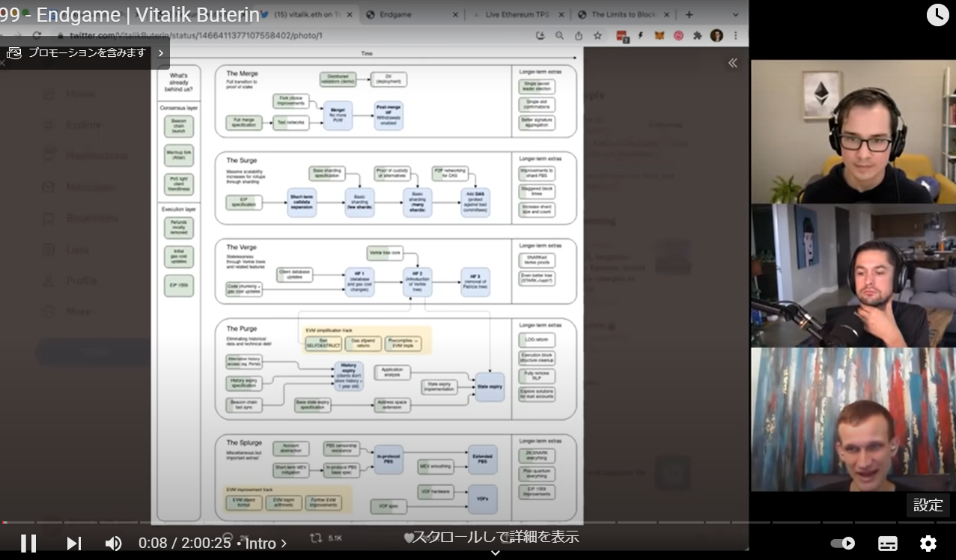The height and width of the screenshot is (560, 956).
Task: Mute the video volume
Action: point(113,544)
